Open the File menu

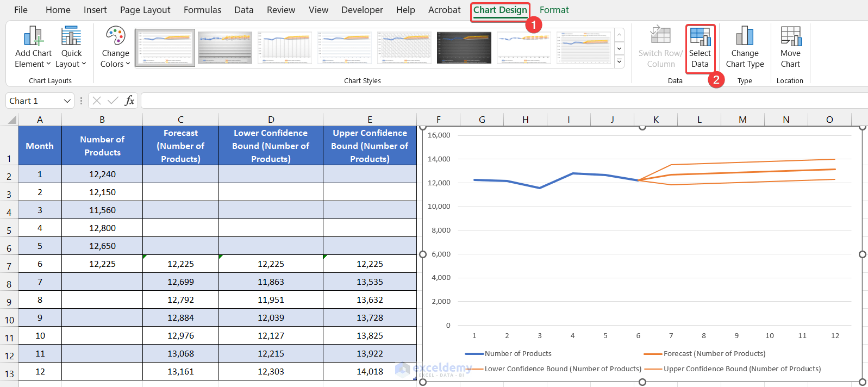(x=21, y=10)
